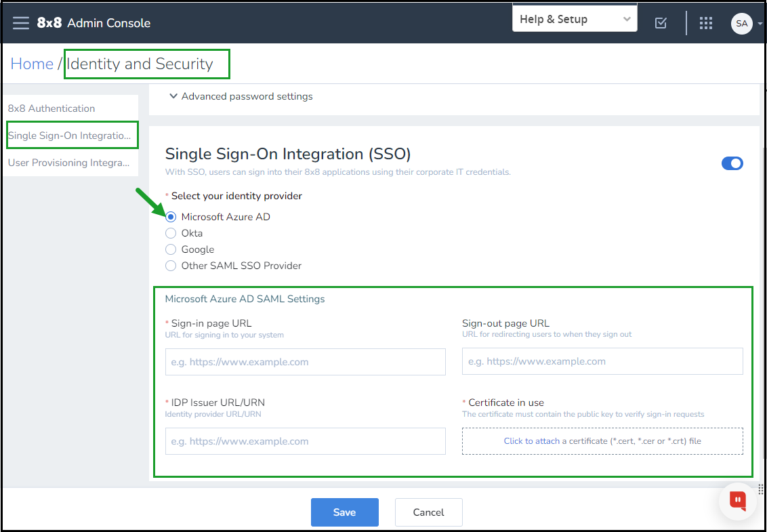Image resolution: width=767 pixels, height=532 pixels.
Task: Click to attach a certificate link
Action: click(532, 441)
